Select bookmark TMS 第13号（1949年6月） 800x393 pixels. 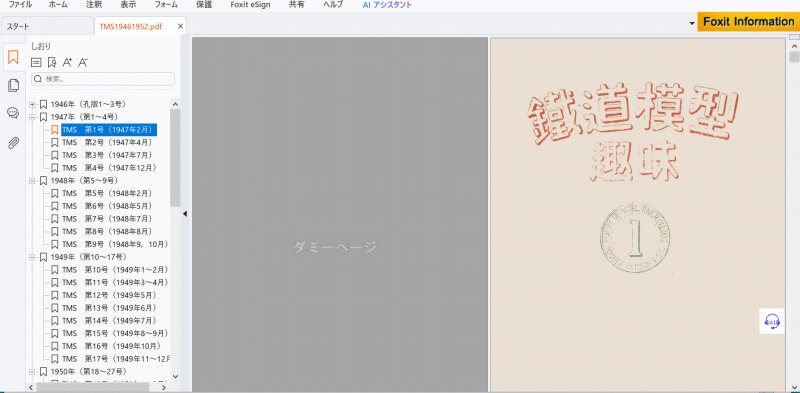(x=109, y=308)
